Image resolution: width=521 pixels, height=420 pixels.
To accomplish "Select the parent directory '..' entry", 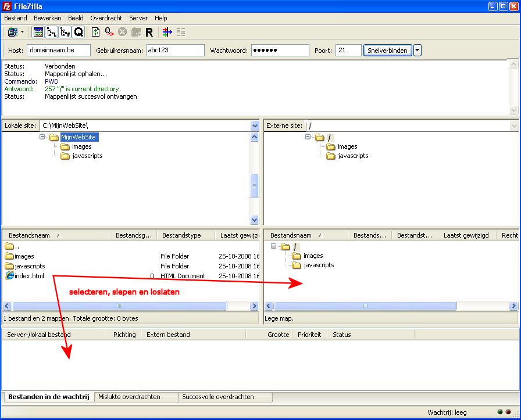I will click(12, 246).
